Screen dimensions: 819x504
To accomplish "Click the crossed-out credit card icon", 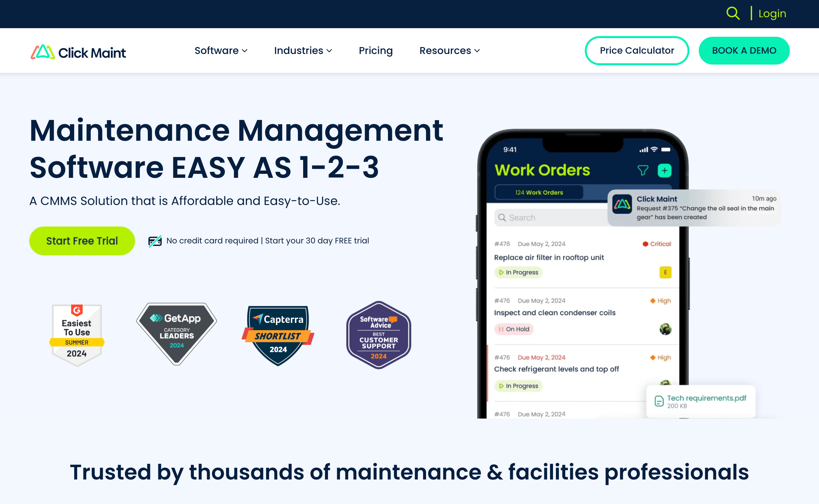I will click(x=155, y=241).
